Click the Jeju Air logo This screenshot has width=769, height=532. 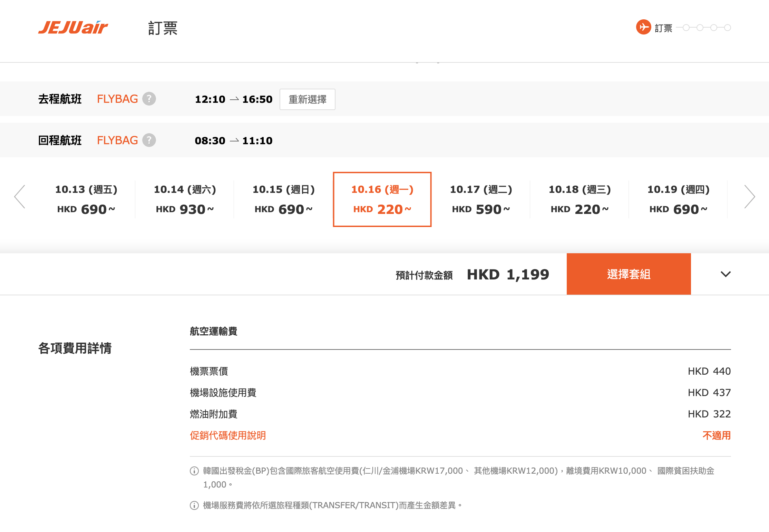(x=73, y=28)
